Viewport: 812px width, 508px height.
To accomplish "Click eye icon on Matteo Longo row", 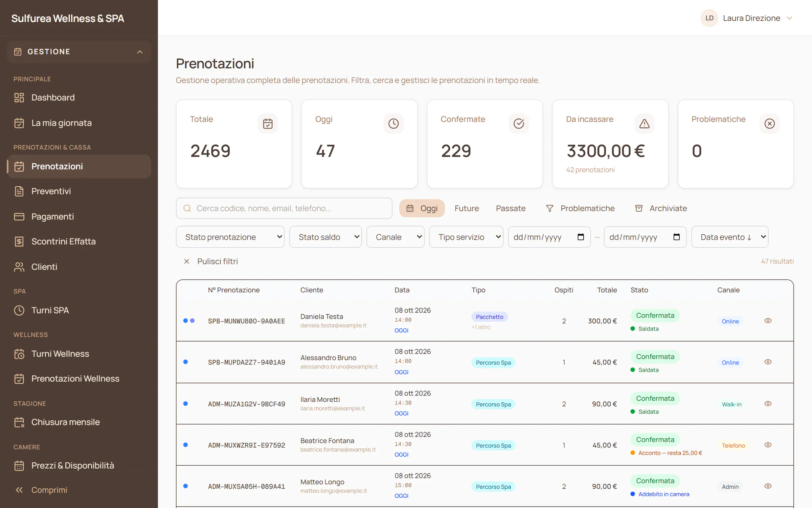I will [x=768, y=486].
